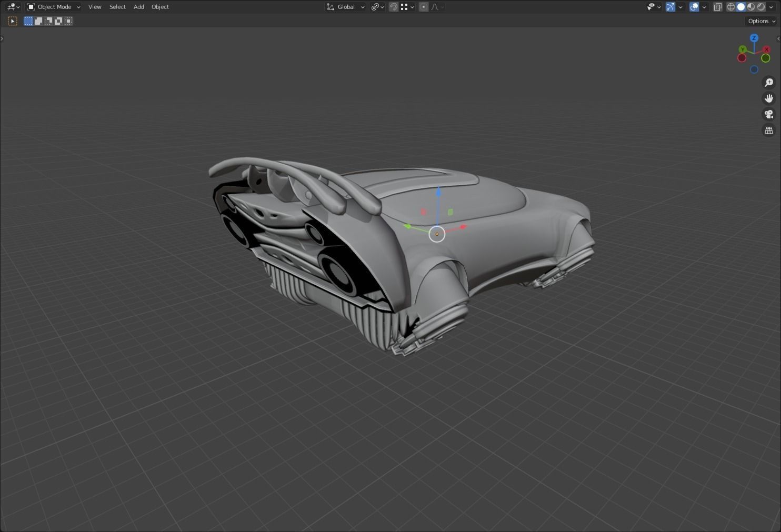Switch to rendered viewport shading
The width and height of the screenshot is (781, 532).
point(761,7)
